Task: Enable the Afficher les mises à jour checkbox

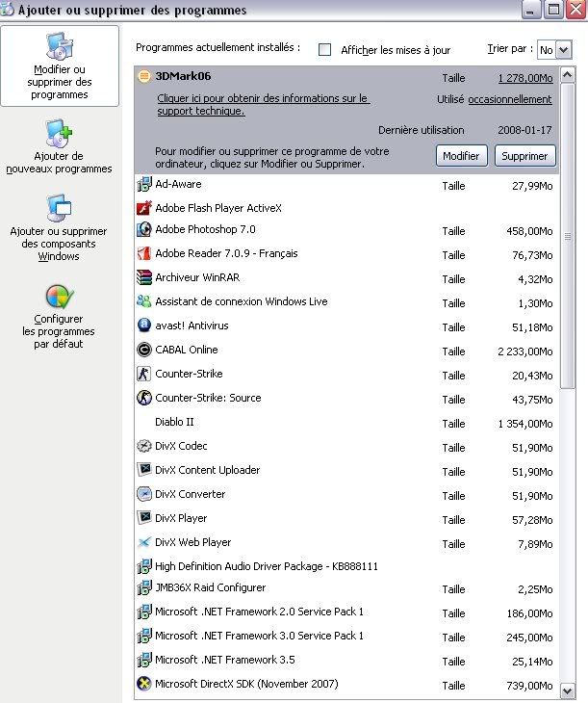Action: tap(325, 49)
